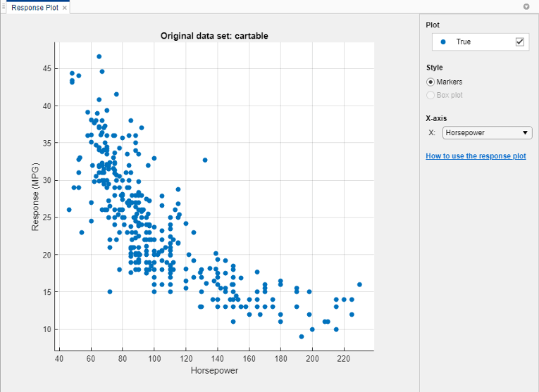Click the highest data point near 47 MPG
The image size is (539, 392).
[99, 56]
